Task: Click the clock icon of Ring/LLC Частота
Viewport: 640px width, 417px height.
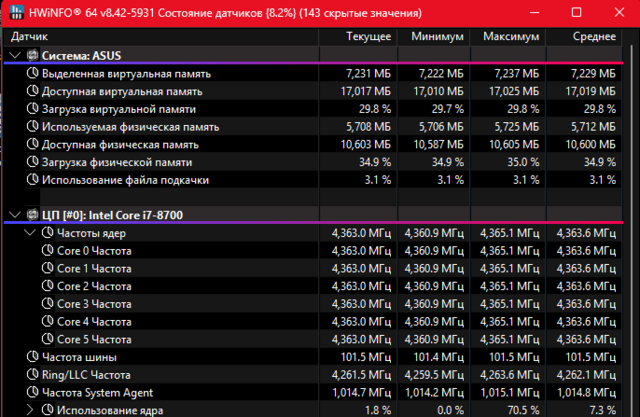Action: point(32,375)
